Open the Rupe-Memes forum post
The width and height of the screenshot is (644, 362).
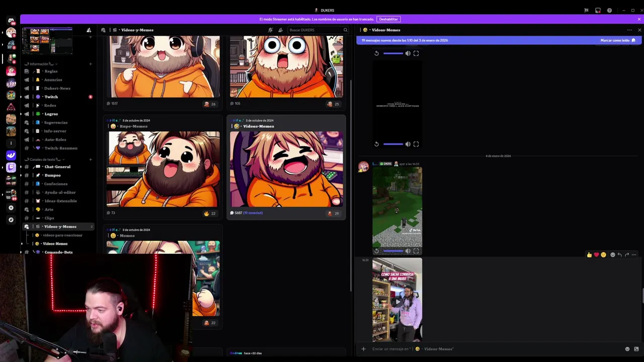click(x=163, y=168)
